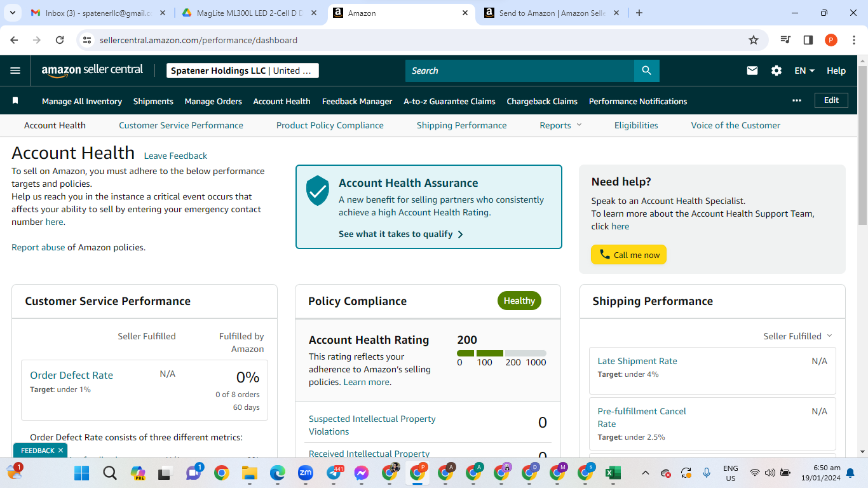The image size is (868, 488).
Task: Open File Explorer from the taskbar
Action: [x=250, y=473]
